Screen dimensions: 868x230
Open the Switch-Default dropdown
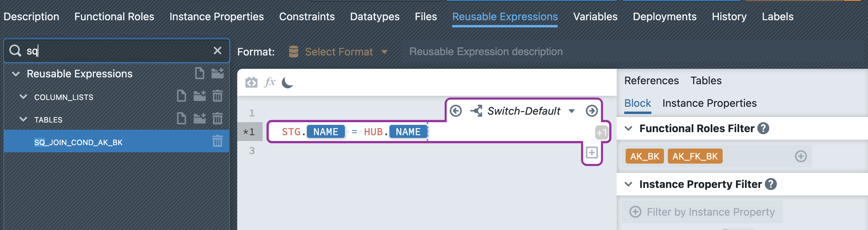pyautogui.click(x=571, y=111)
